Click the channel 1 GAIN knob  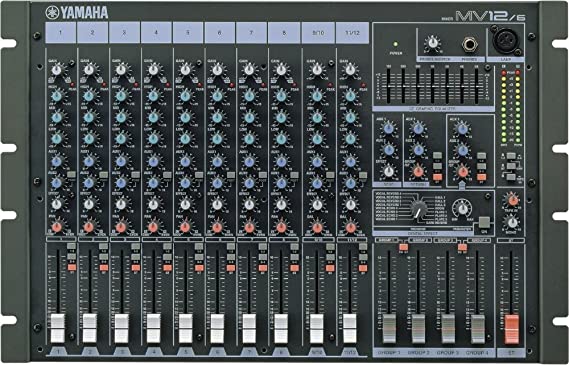point(56,70)
